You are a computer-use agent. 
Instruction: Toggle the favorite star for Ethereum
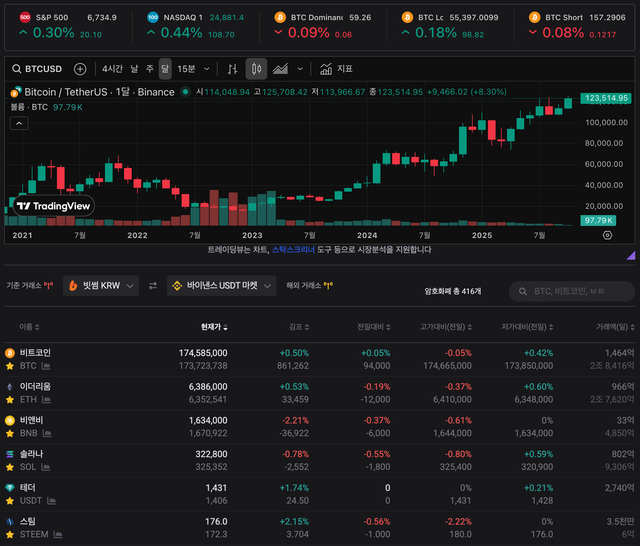coord(10,399)
